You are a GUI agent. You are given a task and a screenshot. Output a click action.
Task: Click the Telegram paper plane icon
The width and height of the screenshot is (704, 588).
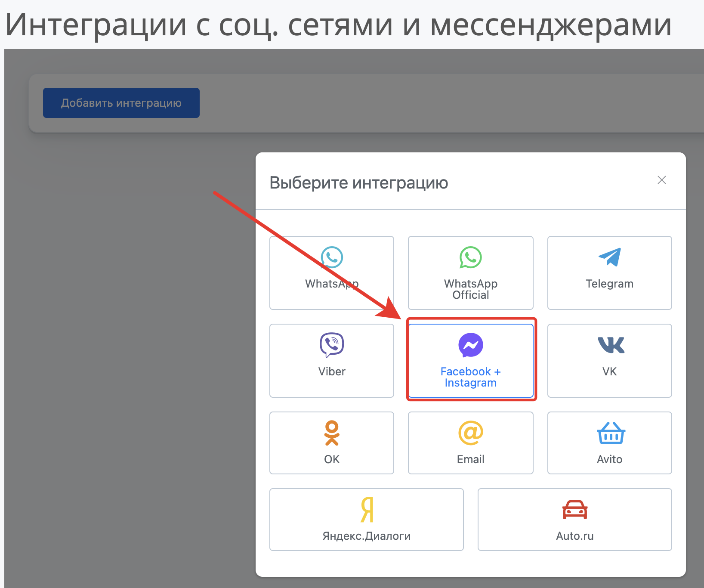(x=610, y=257)
